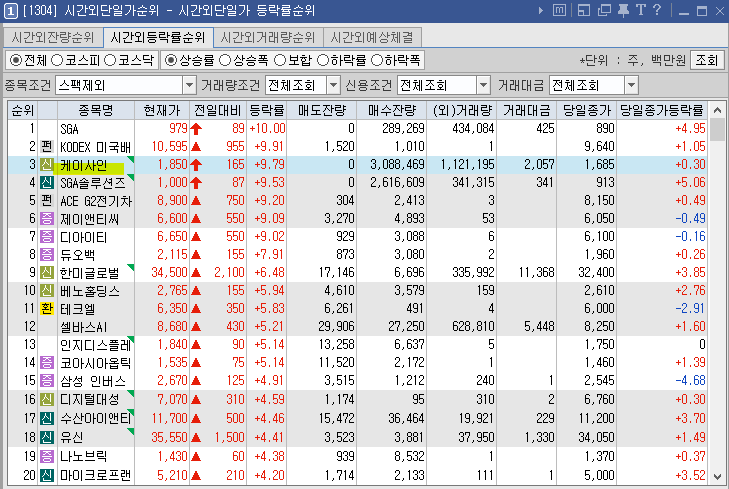Select the 전체 market radio button
Viewport: 729px width, 489px height.
[x=16, y=60]
